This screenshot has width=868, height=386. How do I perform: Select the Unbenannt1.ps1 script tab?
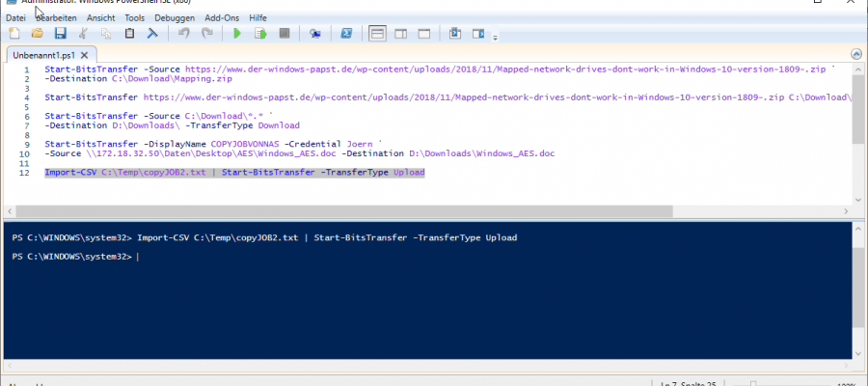[43, 56]
